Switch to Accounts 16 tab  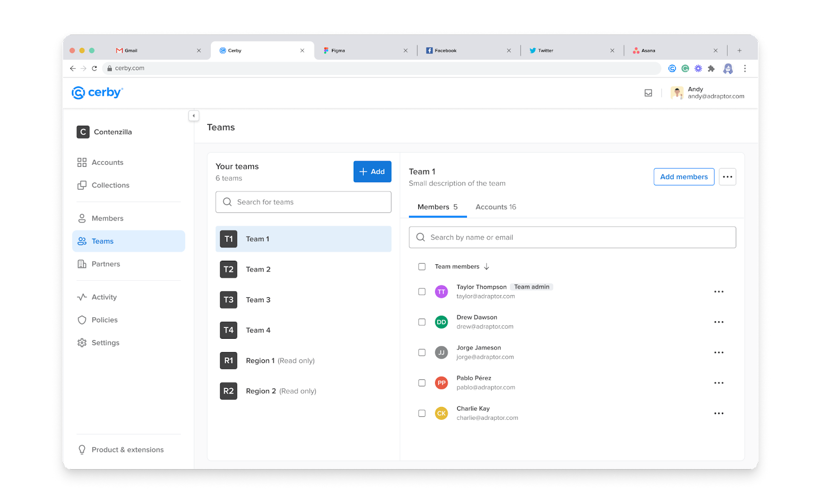(496, 207)
